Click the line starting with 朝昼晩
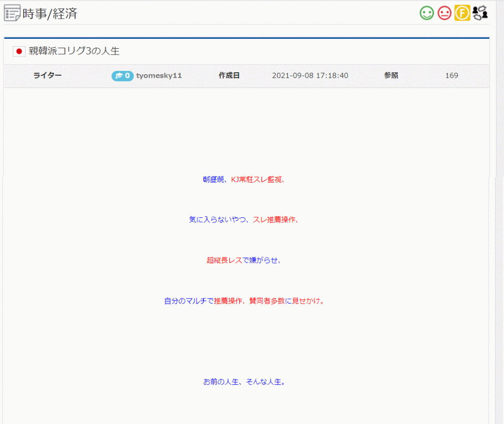 244,180
